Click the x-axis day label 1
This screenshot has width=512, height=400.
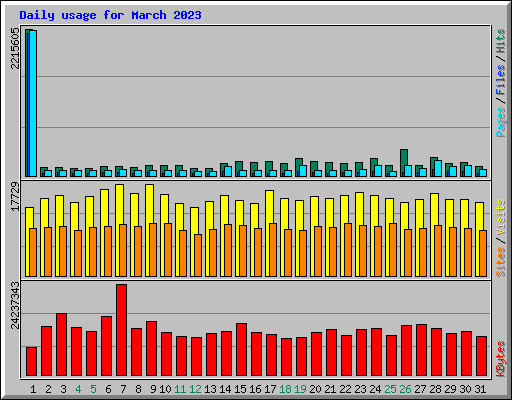(x=33, y=389)
